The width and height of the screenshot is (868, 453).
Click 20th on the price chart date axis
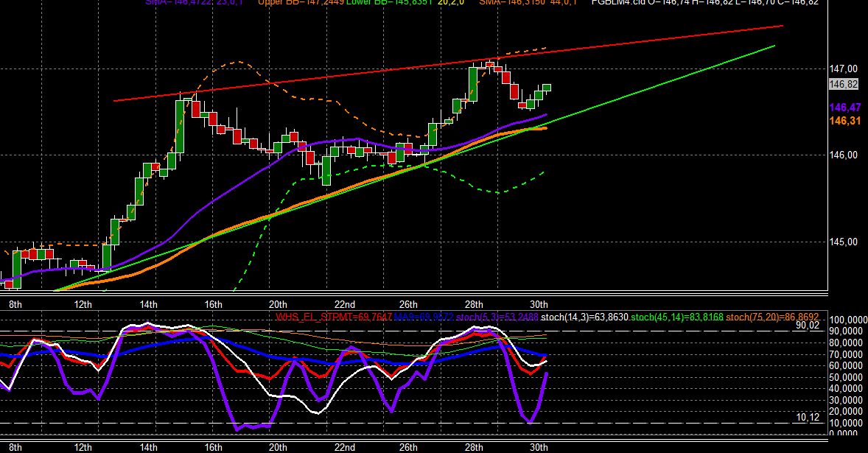pos(278,304)
